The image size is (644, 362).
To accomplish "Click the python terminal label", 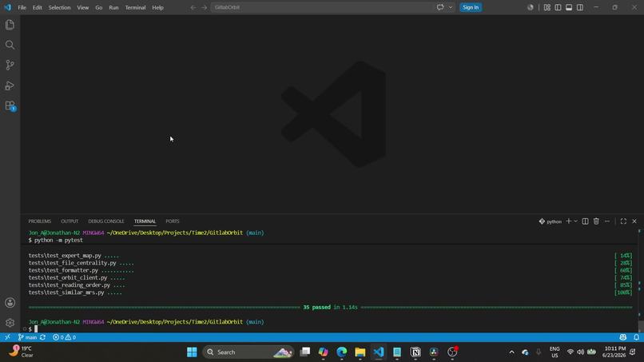I will (551, 221).
